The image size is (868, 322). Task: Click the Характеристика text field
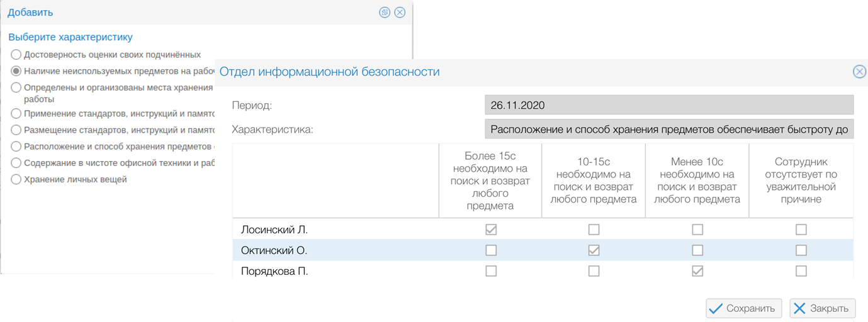[x=669, y=130]
